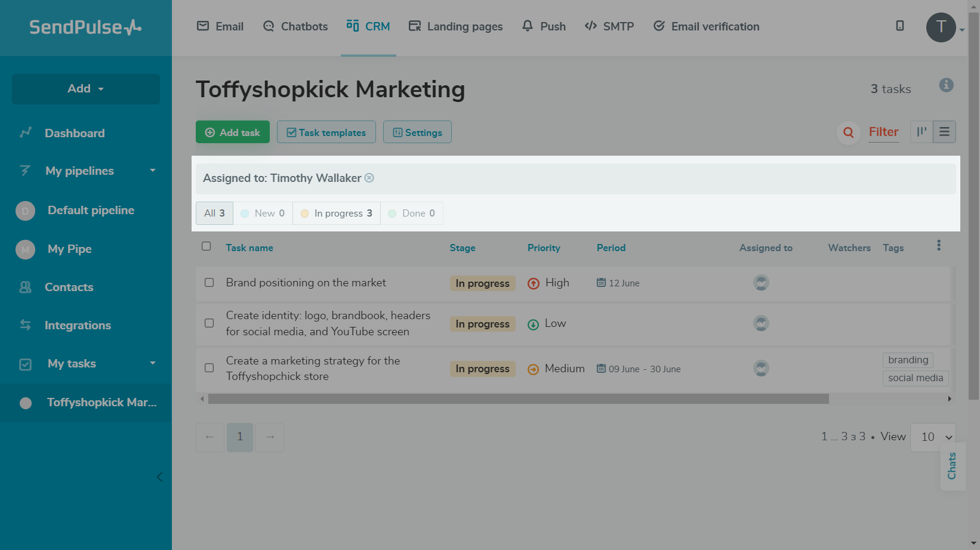Open the Chatbots tab
This screenshot has width=980, height=550.
coord(295,26)
